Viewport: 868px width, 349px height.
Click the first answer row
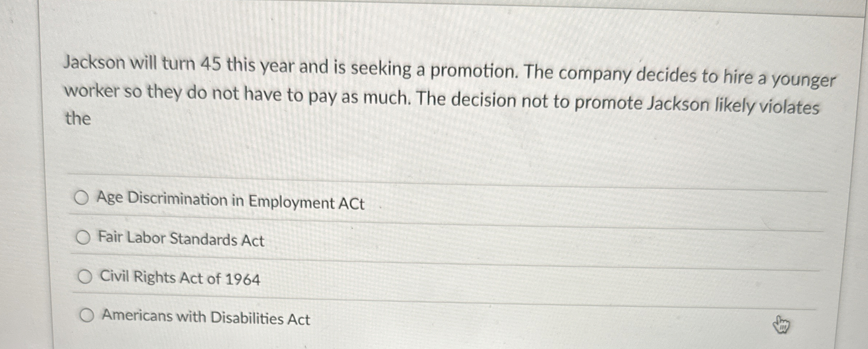(290, 200)
